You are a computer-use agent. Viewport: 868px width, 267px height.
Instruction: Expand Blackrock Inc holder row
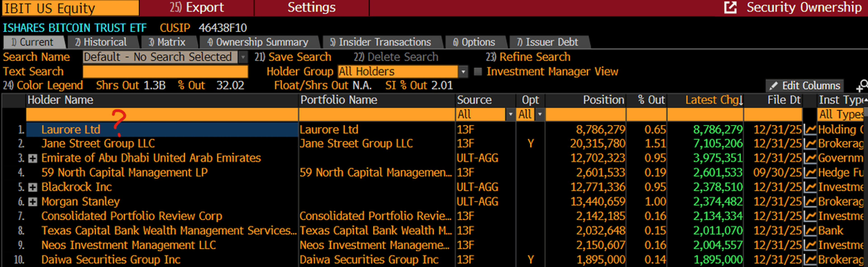(x=33, y=187)
